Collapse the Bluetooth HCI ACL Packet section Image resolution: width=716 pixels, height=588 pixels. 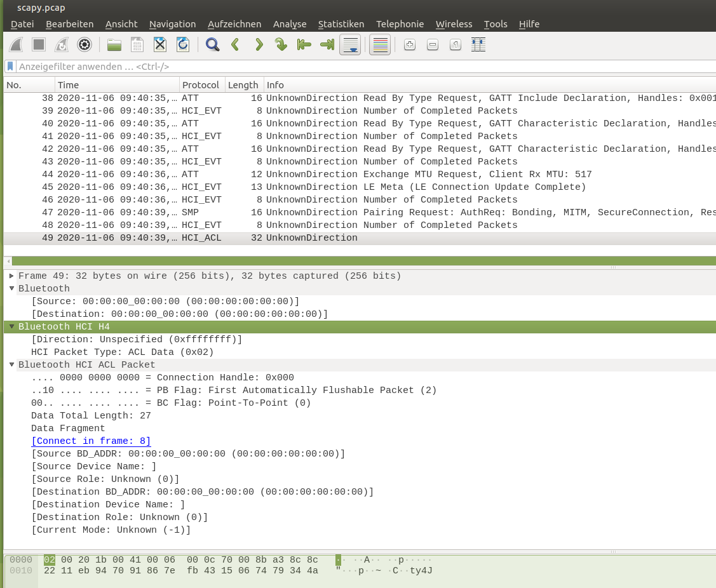(x=11, y=364)
